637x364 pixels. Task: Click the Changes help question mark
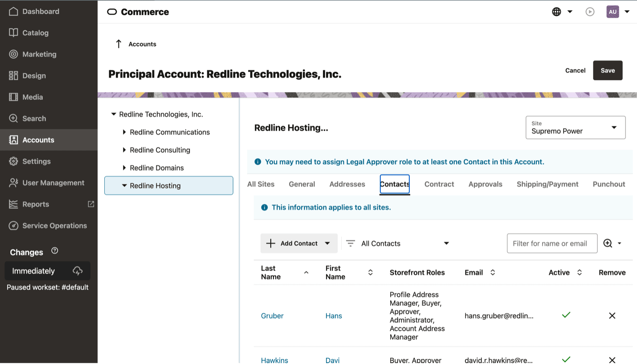tap(54, 251)
